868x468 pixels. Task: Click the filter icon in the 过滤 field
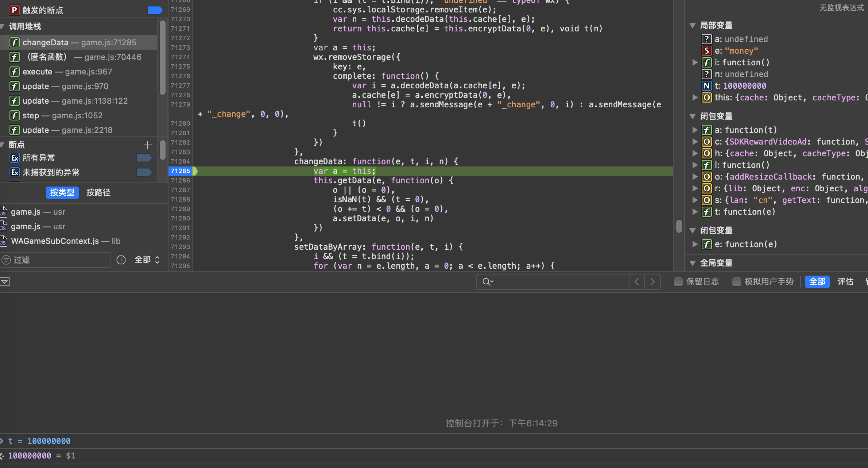6,260
